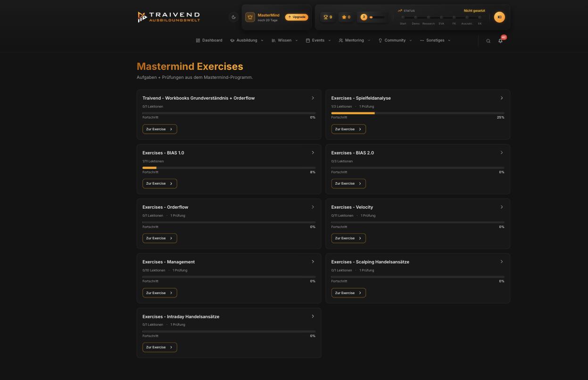
Task: Click the star counter showing 0
Action: pyautogui.click(x=346, y=17)
